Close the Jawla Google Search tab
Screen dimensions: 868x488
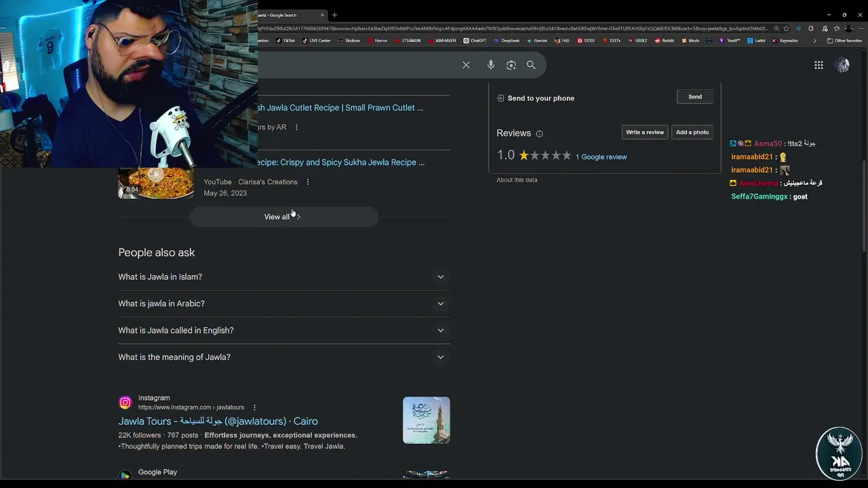point(323,15)
